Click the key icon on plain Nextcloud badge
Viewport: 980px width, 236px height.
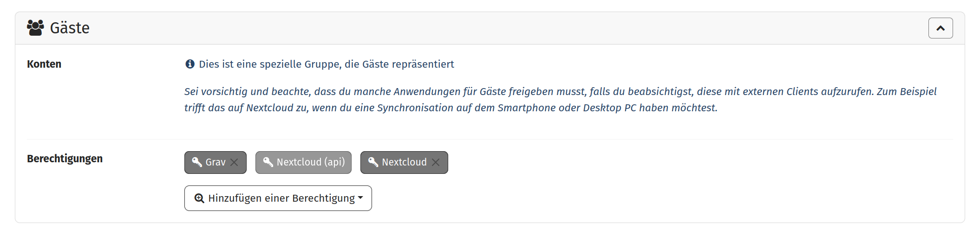point(373,162)
